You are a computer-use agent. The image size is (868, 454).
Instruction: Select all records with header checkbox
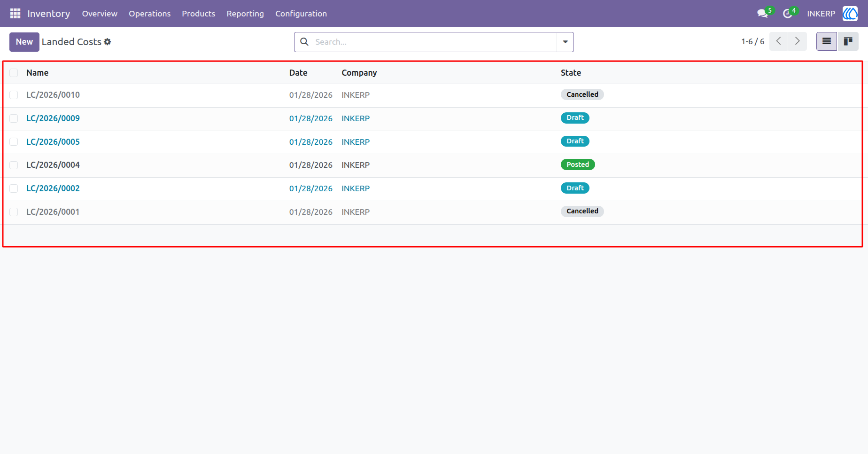click(14, 73)
